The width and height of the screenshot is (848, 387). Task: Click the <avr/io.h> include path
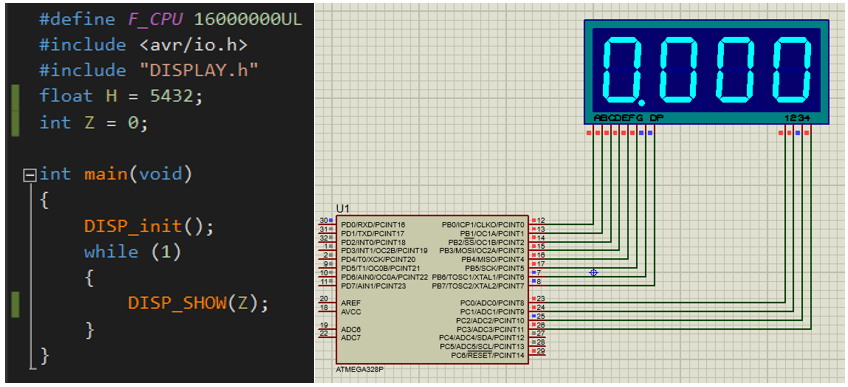194,45
